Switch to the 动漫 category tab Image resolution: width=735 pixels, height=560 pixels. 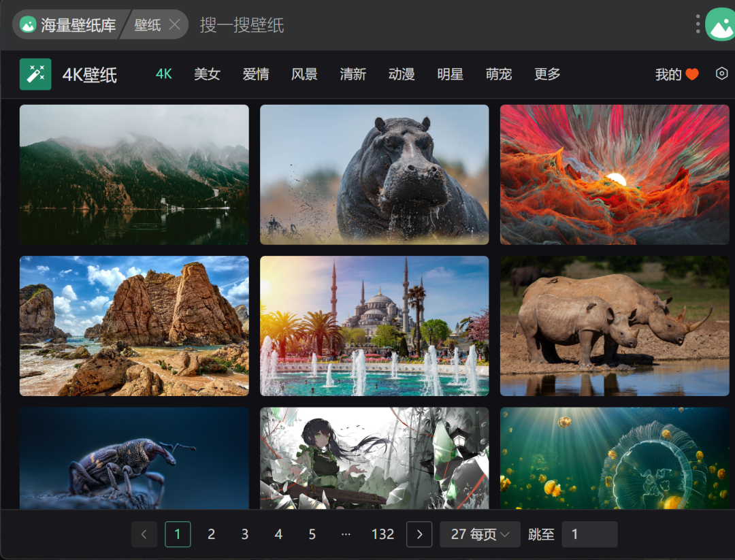click(x=402, y=74)
